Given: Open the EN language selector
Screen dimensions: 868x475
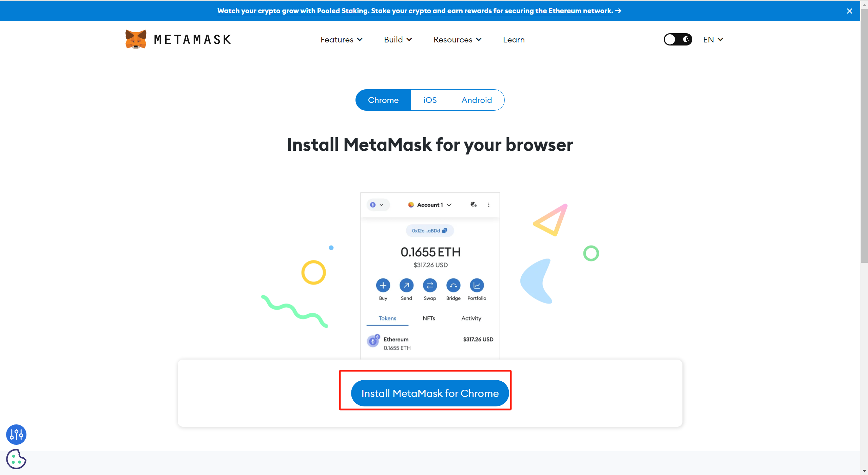Looking at the screenshot, I should coord(713,40).
